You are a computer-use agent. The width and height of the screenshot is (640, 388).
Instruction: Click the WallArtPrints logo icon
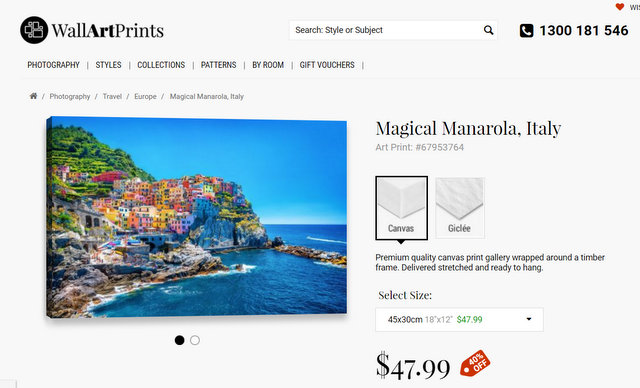[x=34, y=30]
